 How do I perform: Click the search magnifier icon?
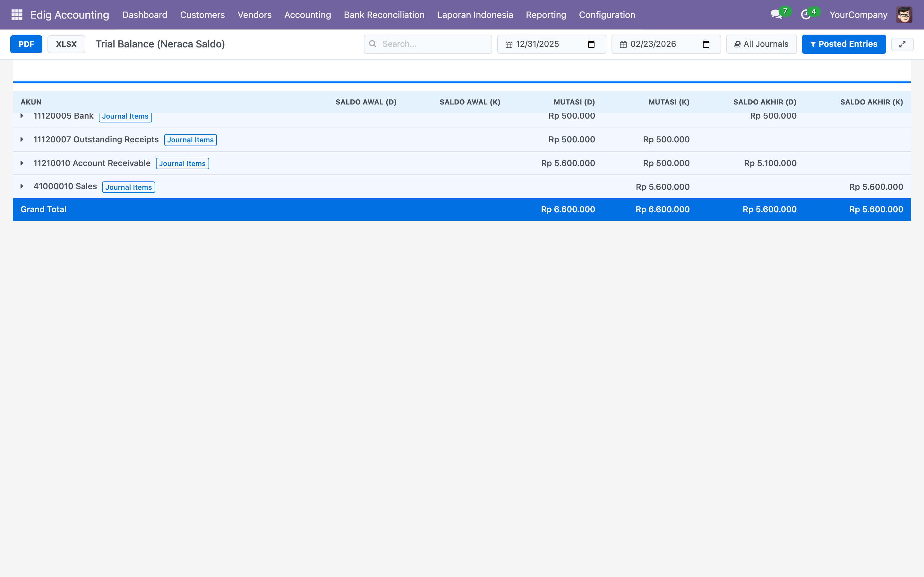(x=373, y=44)
